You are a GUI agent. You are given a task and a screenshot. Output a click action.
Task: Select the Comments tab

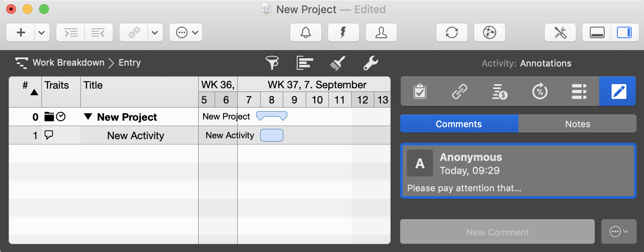[459, 124]
